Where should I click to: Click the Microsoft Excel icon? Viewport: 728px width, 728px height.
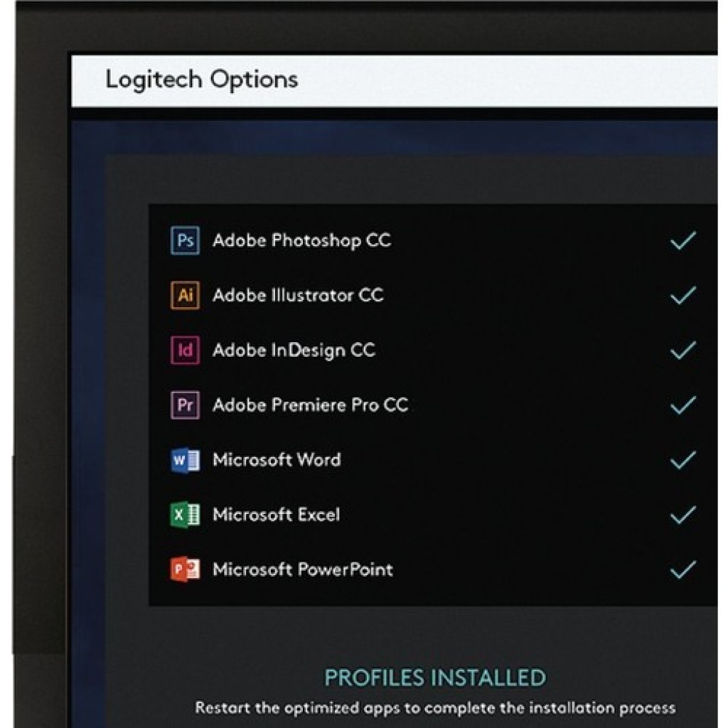click(x=185, y=515)
